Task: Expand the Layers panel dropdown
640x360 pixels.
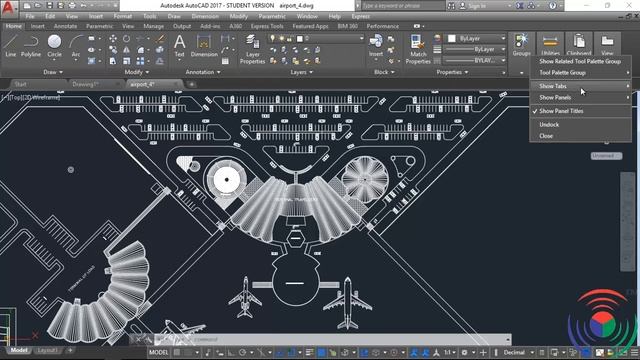Action: [302, 72]
